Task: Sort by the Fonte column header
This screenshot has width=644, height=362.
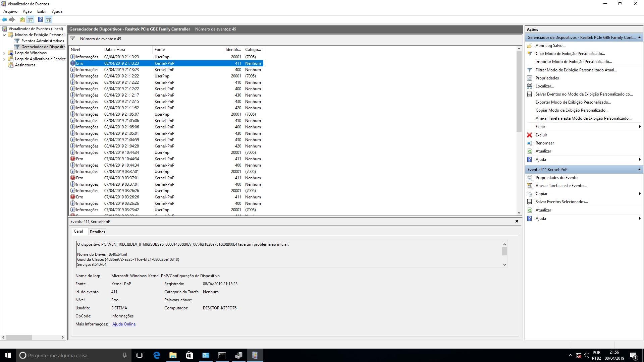Action: point(187,50)
